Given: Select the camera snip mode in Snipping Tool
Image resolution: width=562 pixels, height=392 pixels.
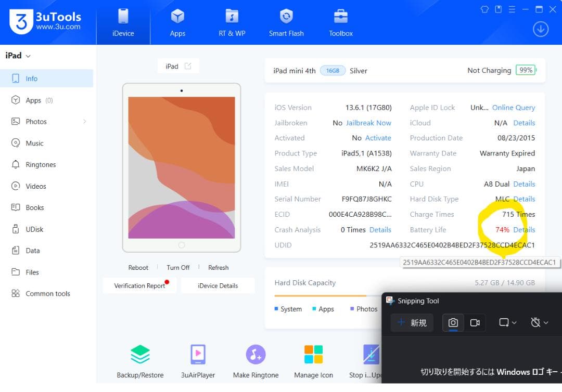Looking at the screenshot, I should tap(453, 322).
